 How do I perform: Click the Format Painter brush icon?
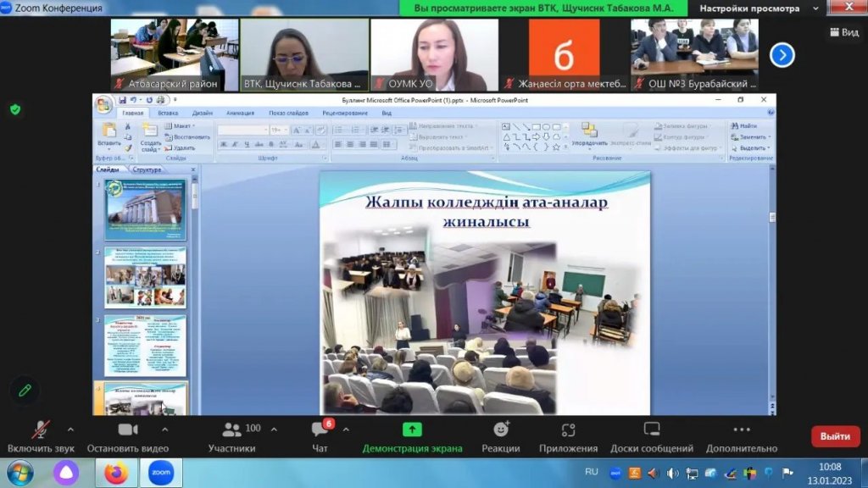pos(128,147)
